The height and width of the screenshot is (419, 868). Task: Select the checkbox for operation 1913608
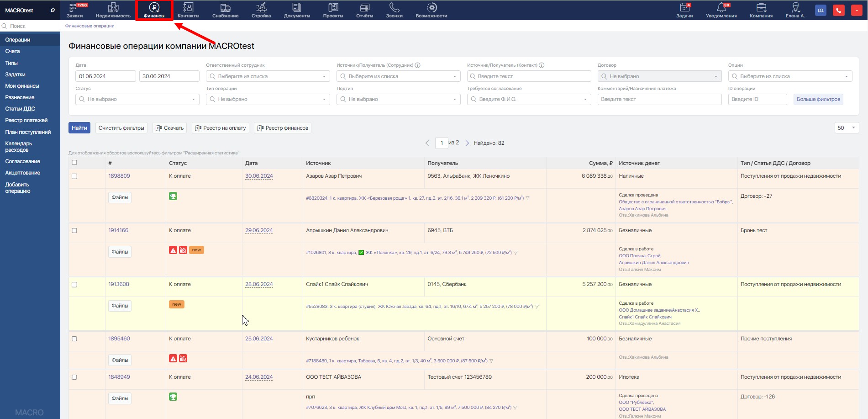(74, 285)
